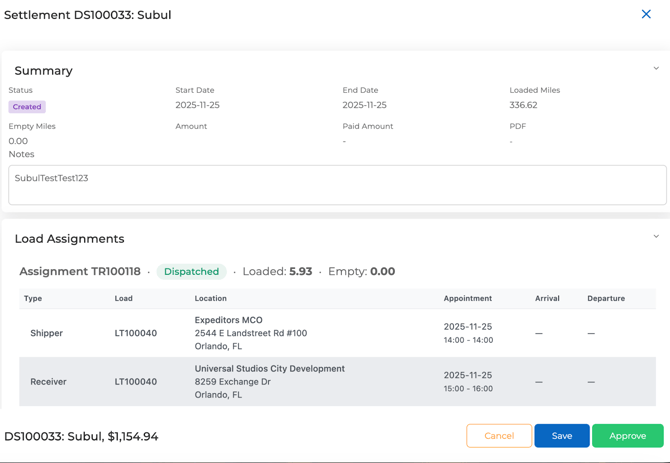Click the Dispatched status badge
The image size is (670, 463).
[191, 272]
